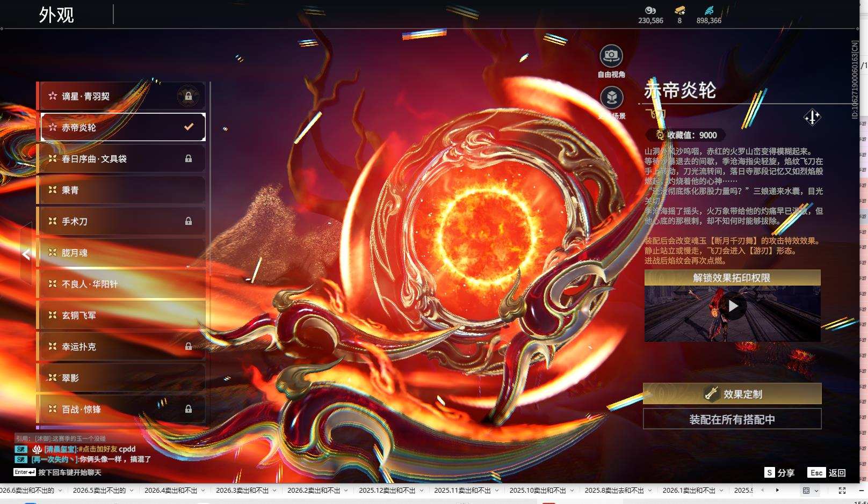Open 效果定制 effect customization

coord(732,394)
